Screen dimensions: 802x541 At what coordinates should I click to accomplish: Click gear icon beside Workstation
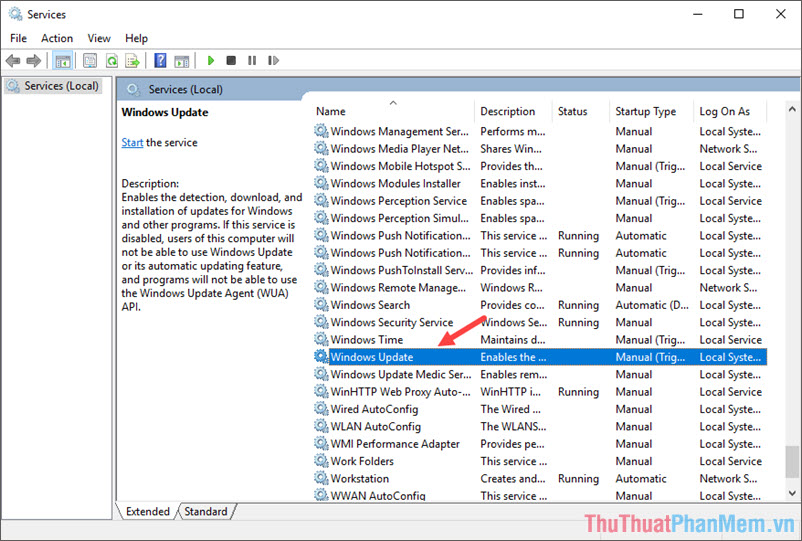click(x=321, y=478)
